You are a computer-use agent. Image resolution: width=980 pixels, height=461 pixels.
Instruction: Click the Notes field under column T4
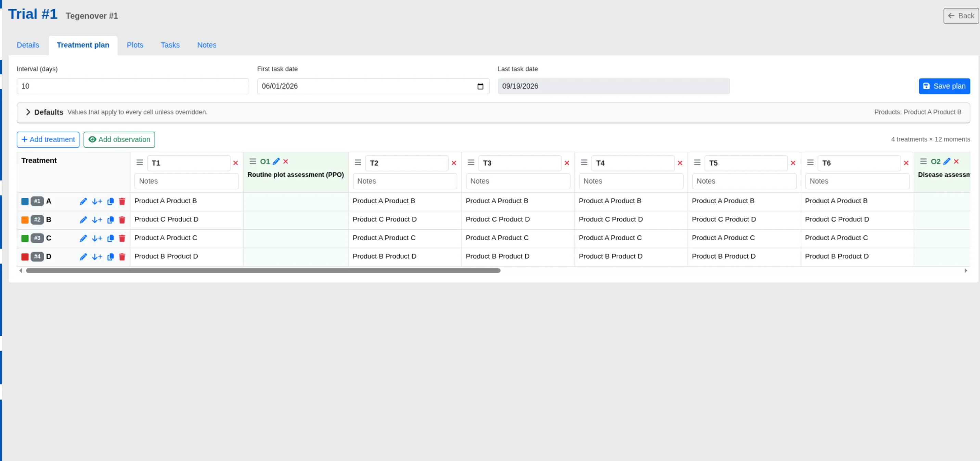pyautogui.click(x=631, y=181)
